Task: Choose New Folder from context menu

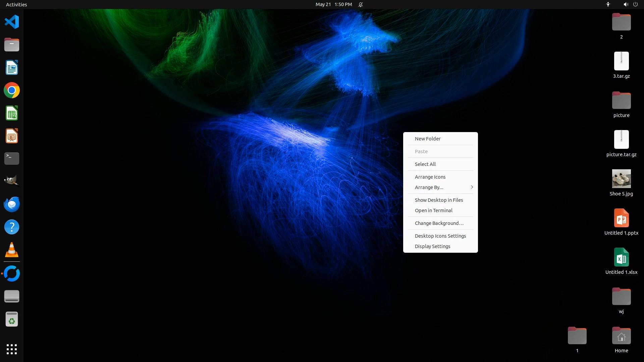Action: tap(428, 139)
